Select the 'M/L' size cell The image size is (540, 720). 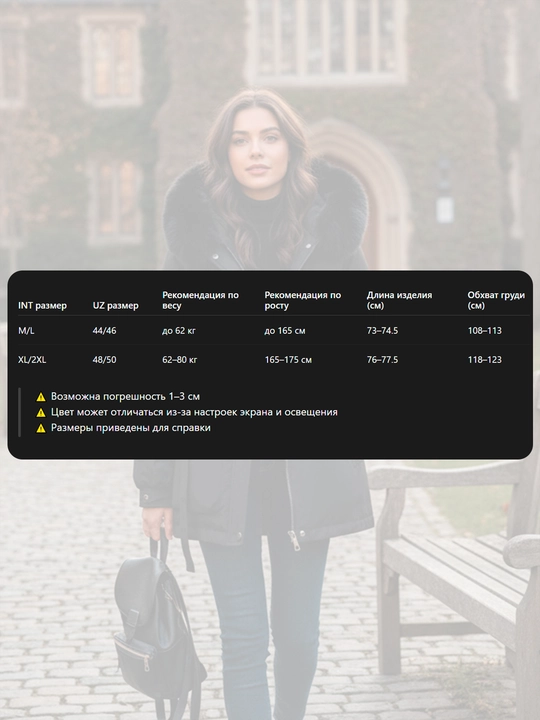[x=26, y=331]
